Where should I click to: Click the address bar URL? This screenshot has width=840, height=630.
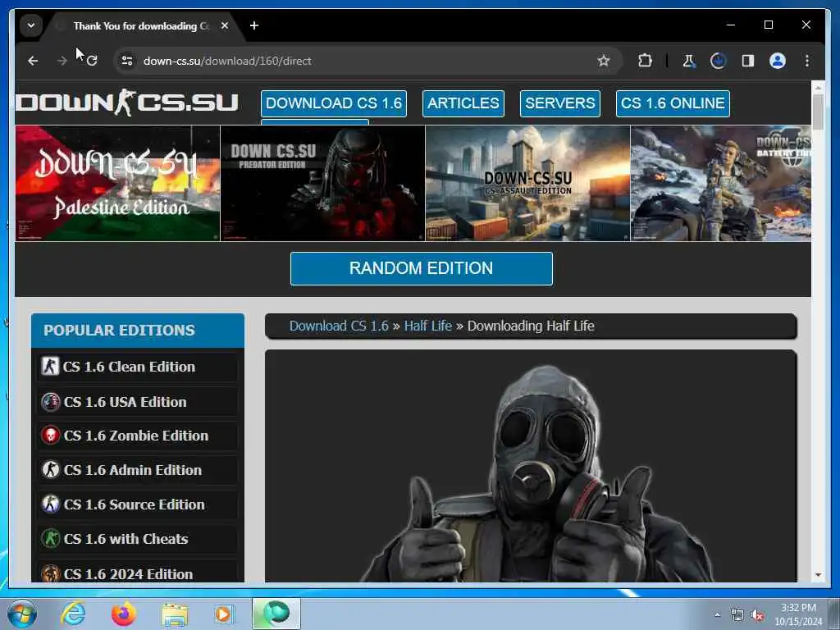[x=227, y=61]
